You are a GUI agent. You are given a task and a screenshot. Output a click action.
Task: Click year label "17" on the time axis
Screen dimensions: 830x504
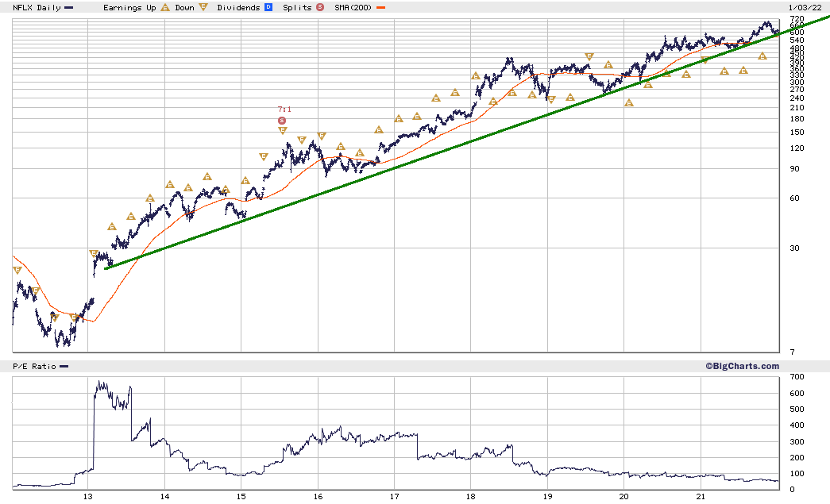pos(395,497)
